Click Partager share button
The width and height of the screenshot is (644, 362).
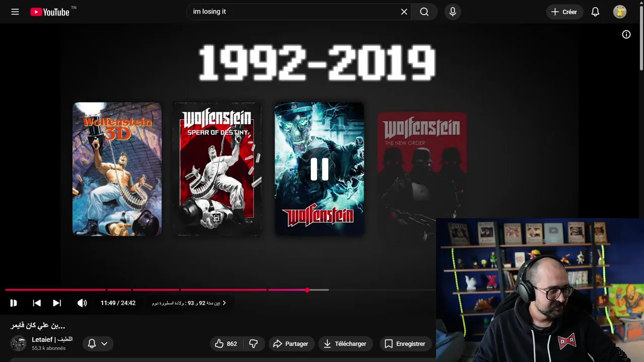click(x=291, y=344)
